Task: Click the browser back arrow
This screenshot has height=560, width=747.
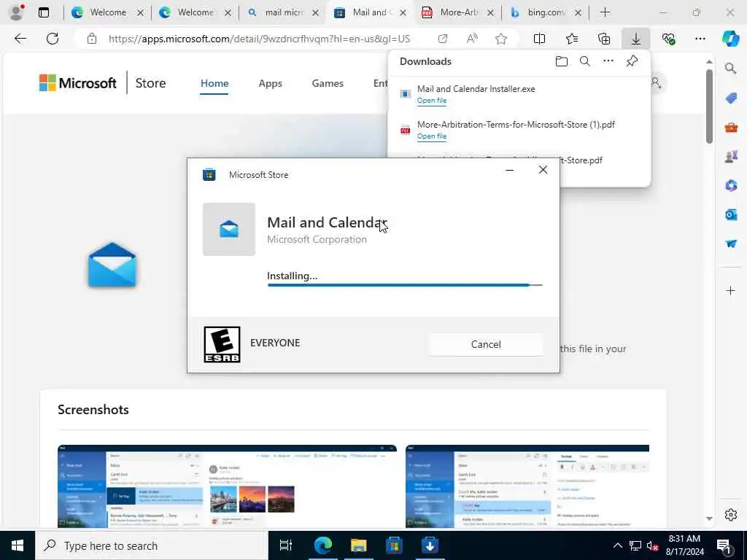Action: (x=20, y=39)
